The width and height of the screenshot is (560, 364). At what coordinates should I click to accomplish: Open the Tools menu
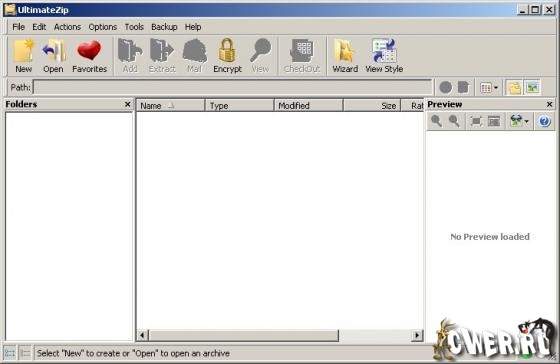(134, 27)
